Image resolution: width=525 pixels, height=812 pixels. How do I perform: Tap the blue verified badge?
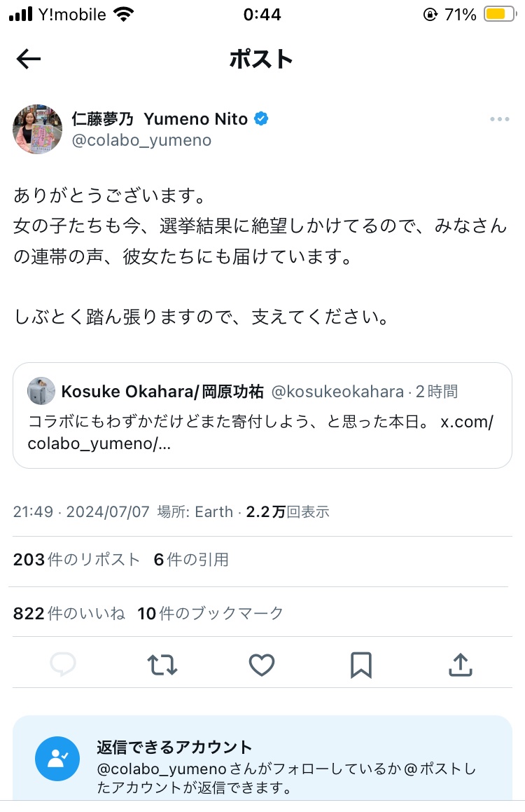tap(261, 118)
